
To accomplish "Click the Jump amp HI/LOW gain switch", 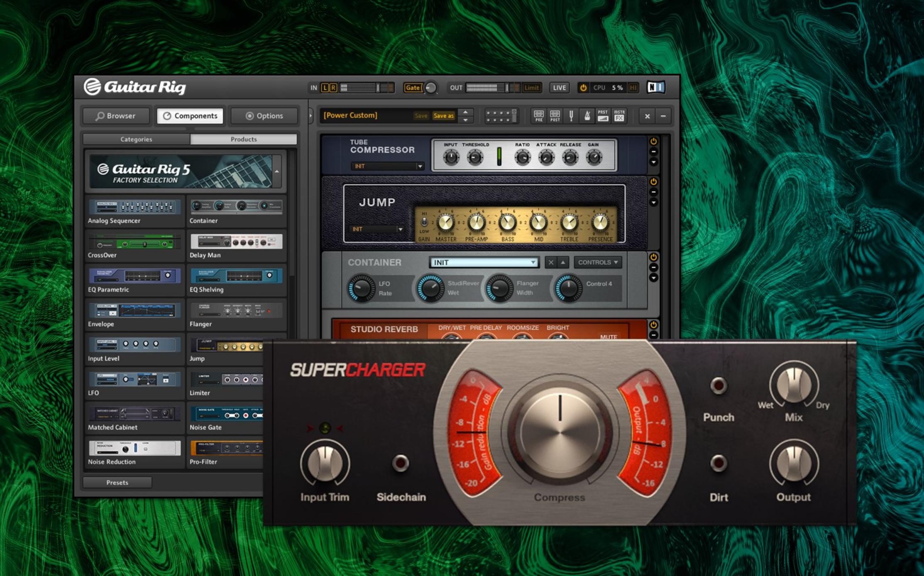I will (x=424, y=222).
